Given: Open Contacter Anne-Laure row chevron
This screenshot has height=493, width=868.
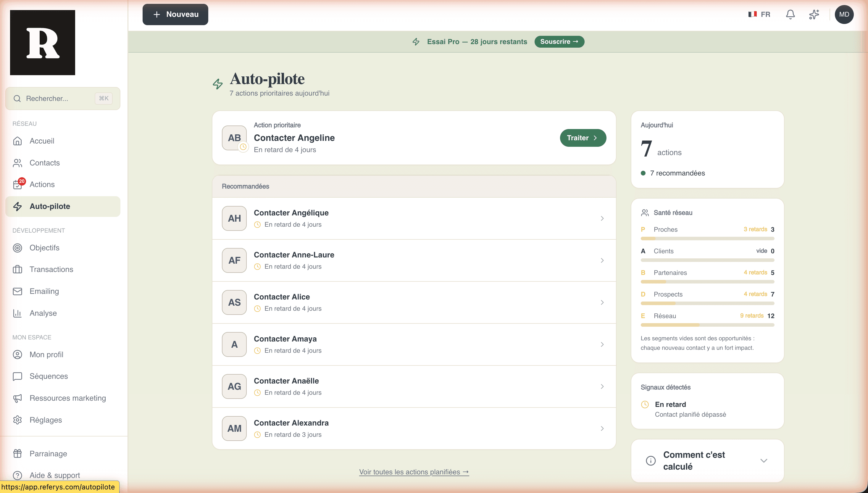Looking at the screenshot, I should pyautogui.click(x=602, y=260).
